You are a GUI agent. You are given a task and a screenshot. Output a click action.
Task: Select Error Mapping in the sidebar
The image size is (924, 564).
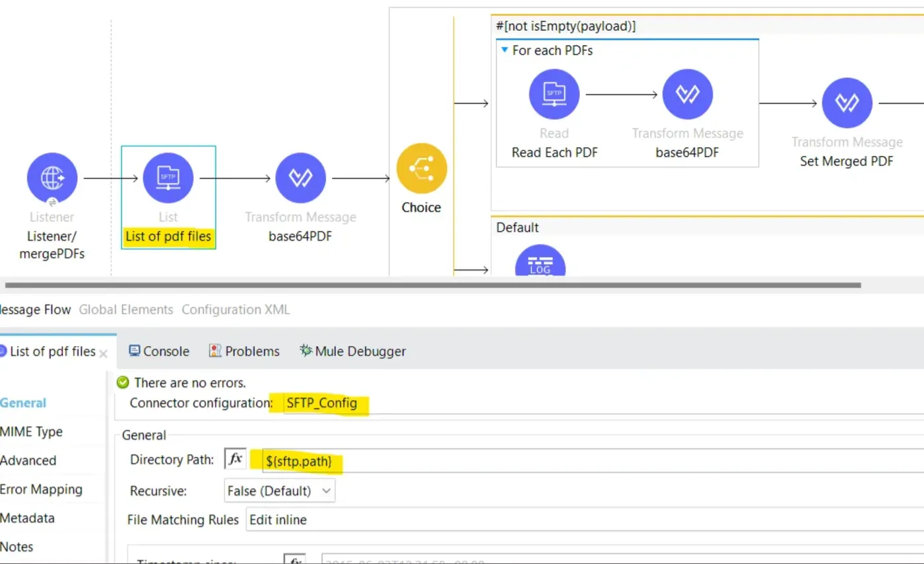point(41,489)
